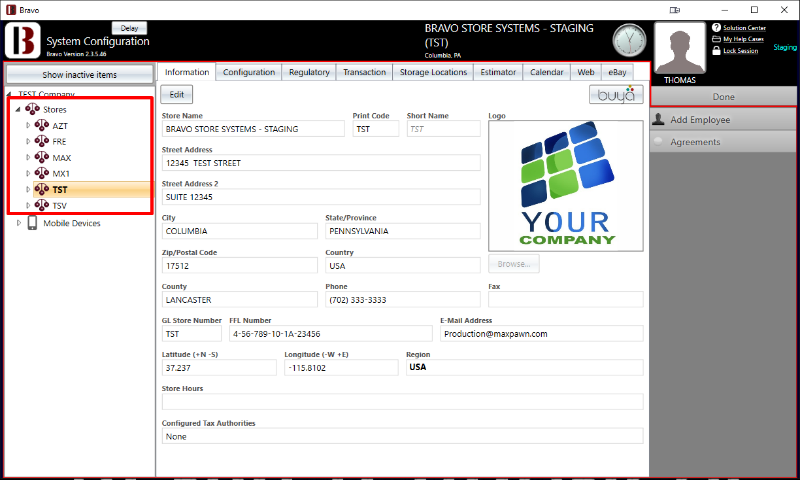Click the Done button
This screenshot has height=480, width=800.
(x=723, y=96)
